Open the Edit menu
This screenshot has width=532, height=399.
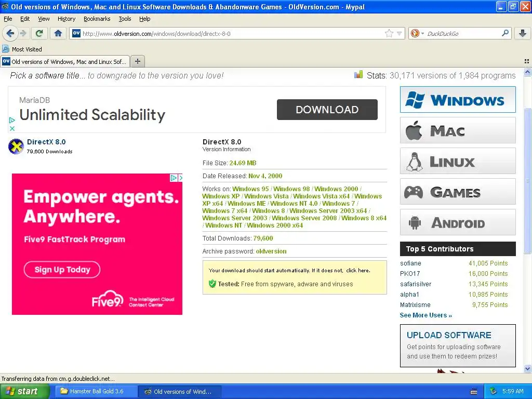pos(25,19)
